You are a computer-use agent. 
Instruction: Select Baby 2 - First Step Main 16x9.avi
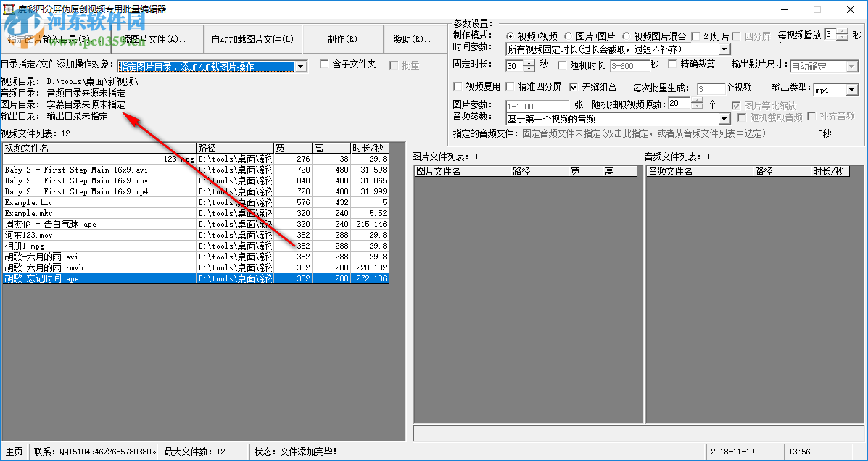[196, 170]
